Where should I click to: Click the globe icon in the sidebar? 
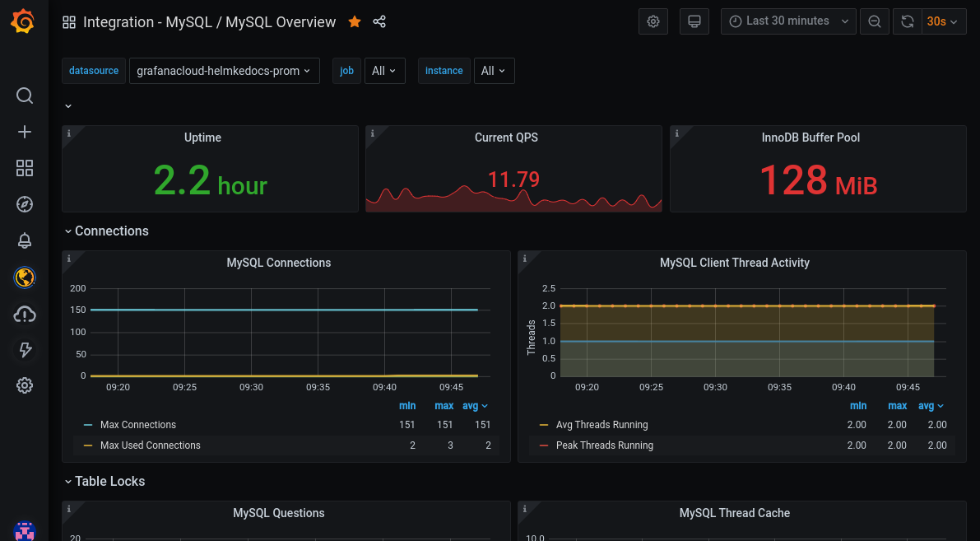click(x=25, y=277)
